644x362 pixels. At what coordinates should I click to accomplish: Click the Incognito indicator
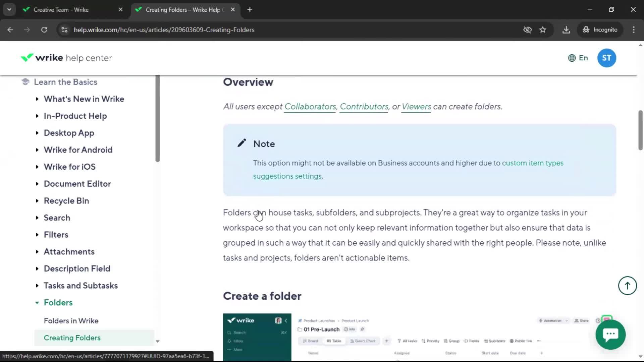pyautogui.click(x=600, y=30)
